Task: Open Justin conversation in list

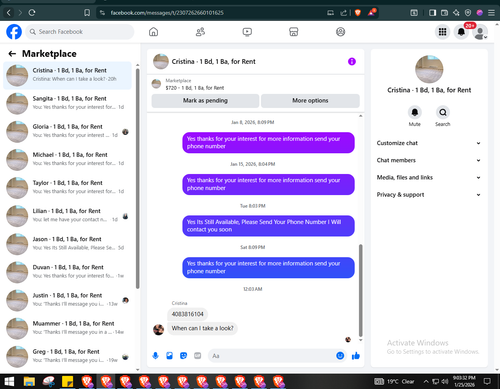Action: point(67,300)
